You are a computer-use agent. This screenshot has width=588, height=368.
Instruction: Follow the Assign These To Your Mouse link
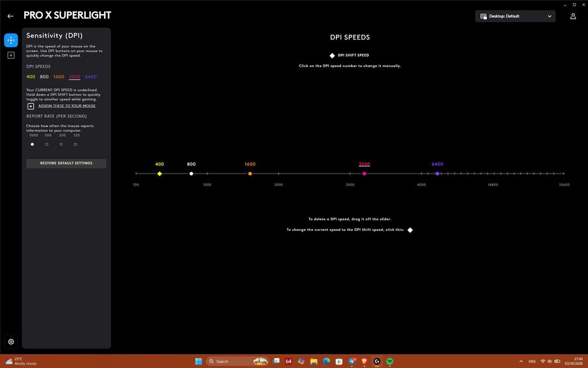[x=67, y=106]
